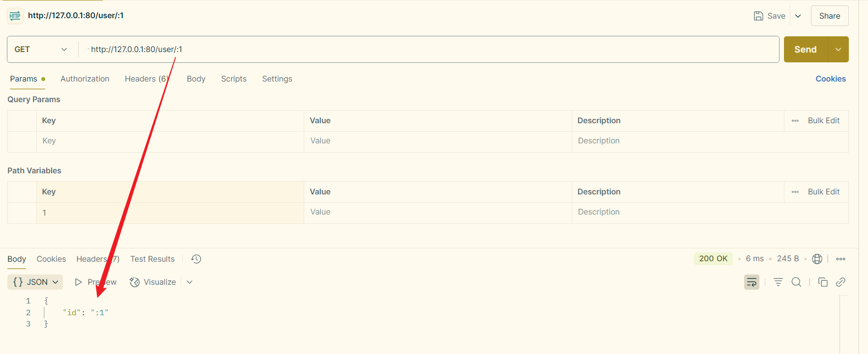This screenshot has height=354, width=868.
Task: Click the request URL input field
Action: point(429,49)
